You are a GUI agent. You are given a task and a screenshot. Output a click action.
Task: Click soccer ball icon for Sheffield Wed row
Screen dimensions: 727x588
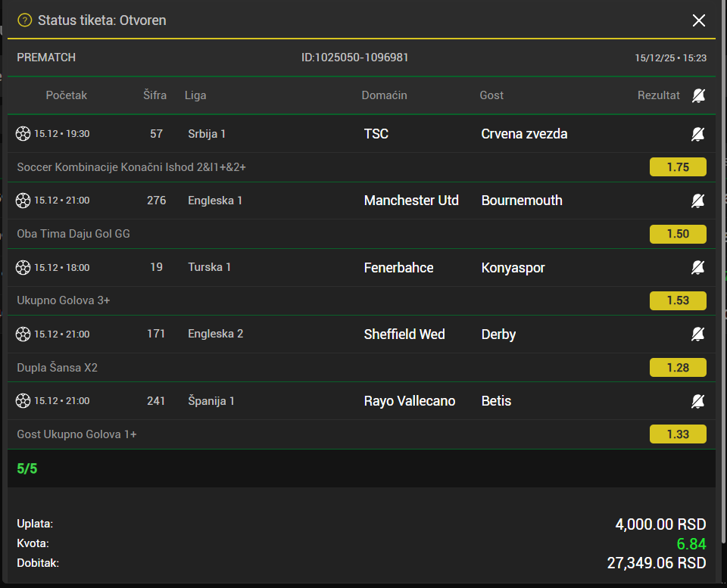click(23, 334)
